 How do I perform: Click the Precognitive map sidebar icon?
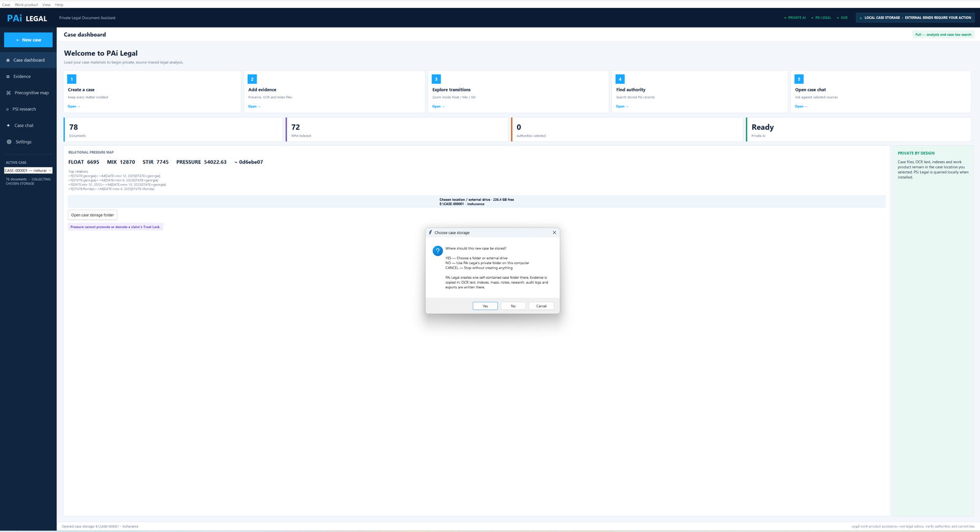(x=9, y=93)
